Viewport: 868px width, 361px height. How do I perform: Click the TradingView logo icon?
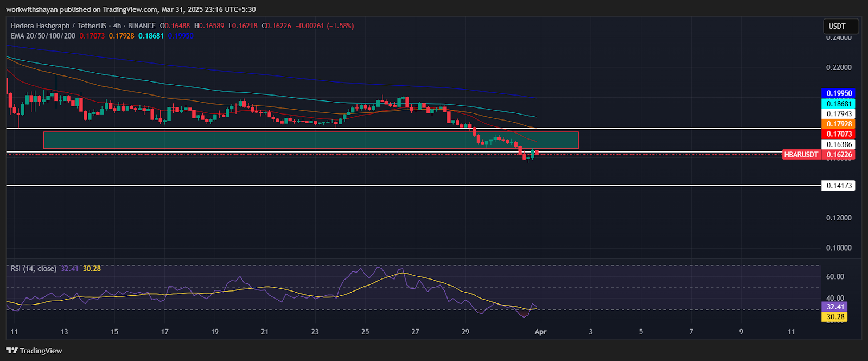pyautogui.click(x=11, y=351)
